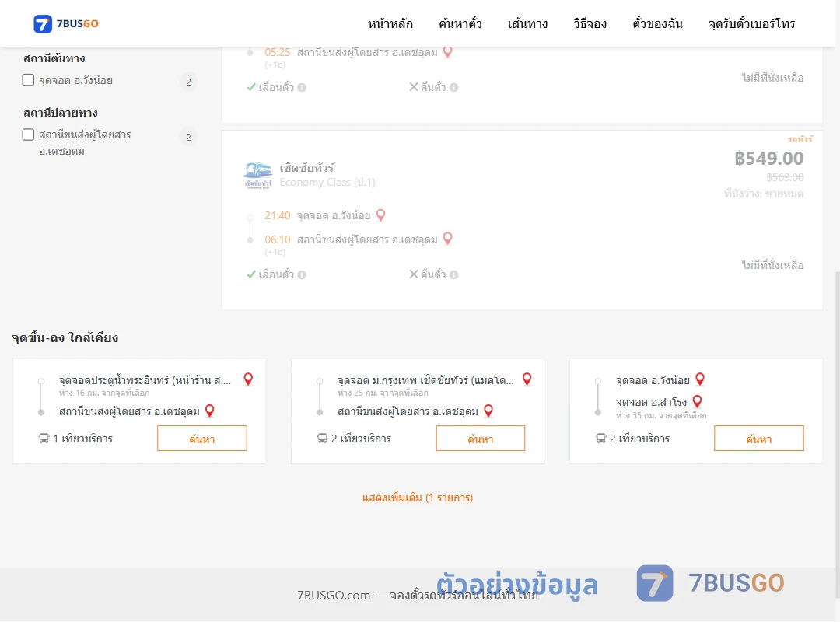Click map pin beside 06:10 arrival station

[448, 239]
